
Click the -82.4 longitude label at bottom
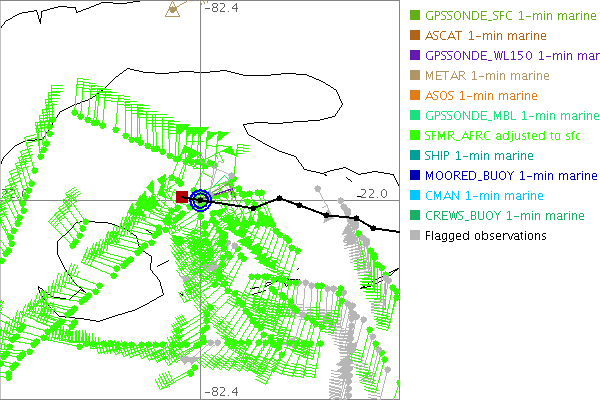point(221,391)
